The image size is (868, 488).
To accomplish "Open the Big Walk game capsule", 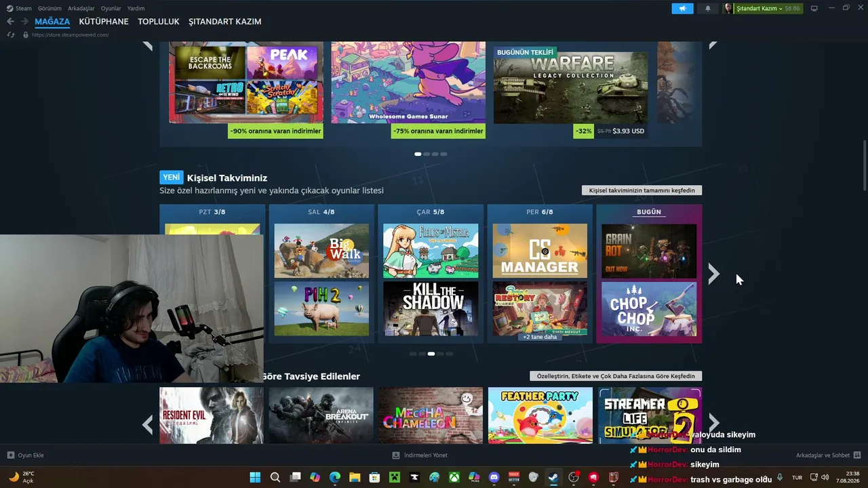I will 321,251.
